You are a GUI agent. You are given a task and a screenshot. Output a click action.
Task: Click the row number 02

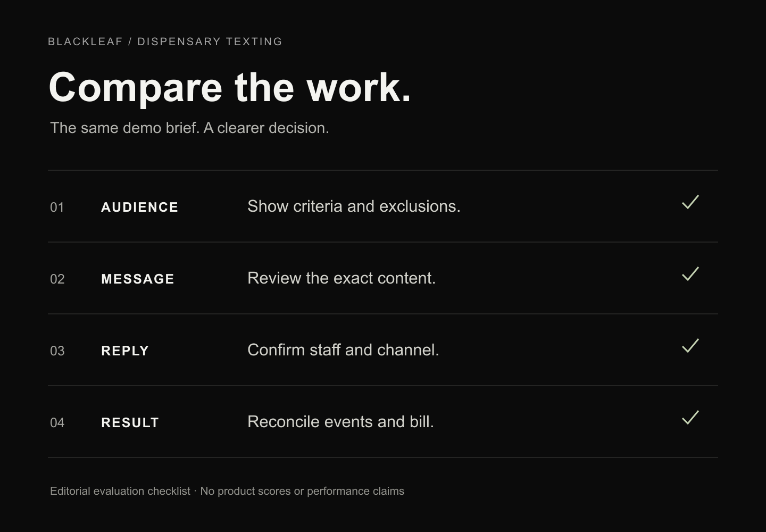[x=57, y=279]
